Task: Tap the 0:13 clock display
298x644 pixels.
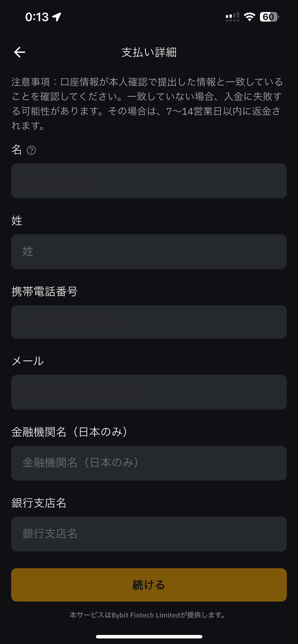Action: (37, 17)
